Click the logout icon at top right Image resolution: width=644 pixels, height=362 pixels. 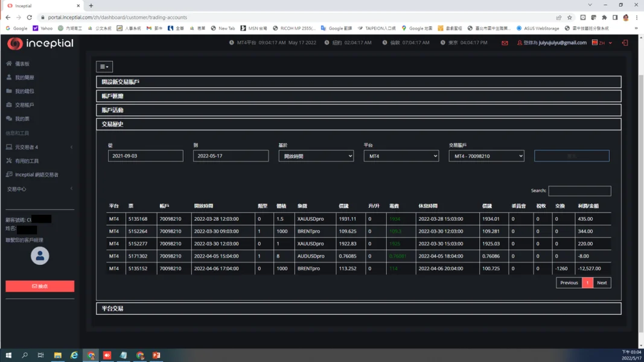[x=625, y=43]
